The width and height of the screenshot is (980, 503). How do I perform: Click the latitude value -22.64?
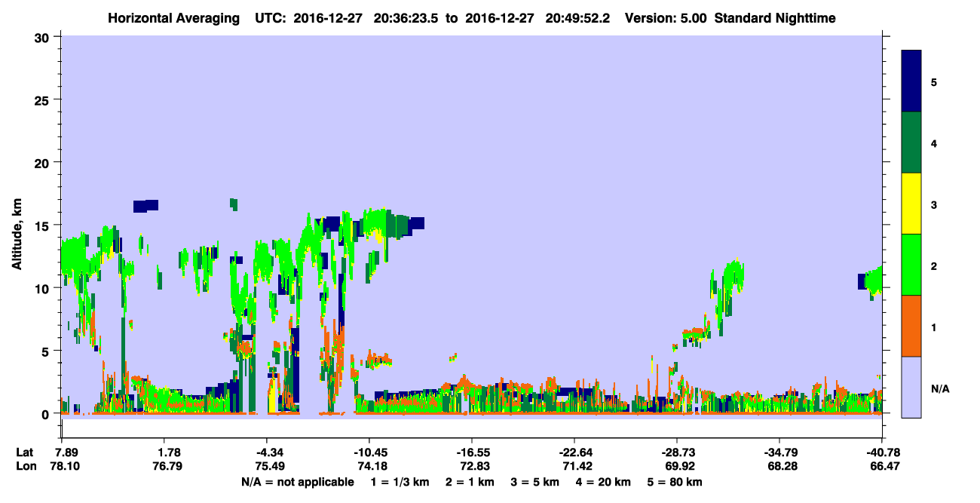[x=574, y=452]
